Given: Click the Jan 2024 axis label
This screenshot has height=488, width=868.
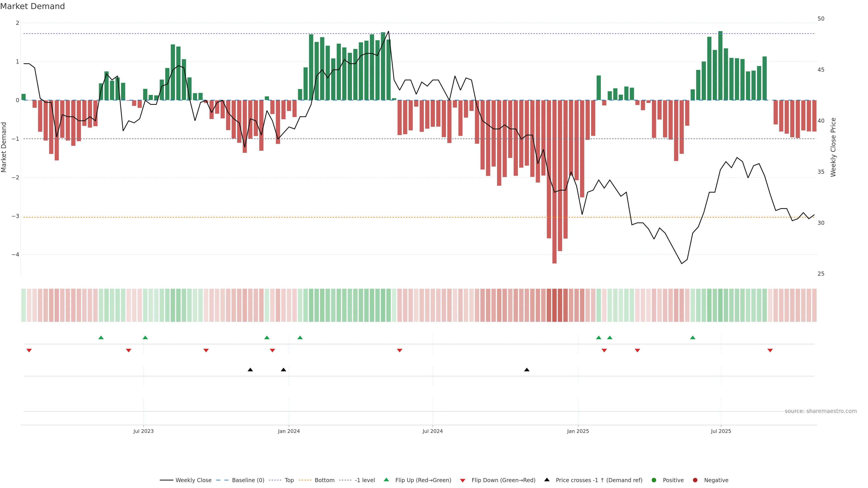Looking at the screenshot, I should coord(289,431).
